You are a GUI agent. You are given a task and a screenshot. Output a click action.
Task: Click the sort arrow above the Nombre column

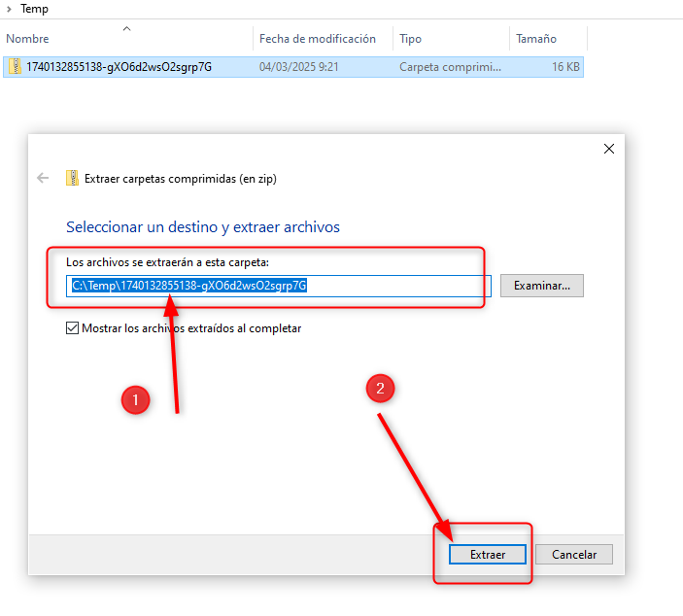click(126, 29)
